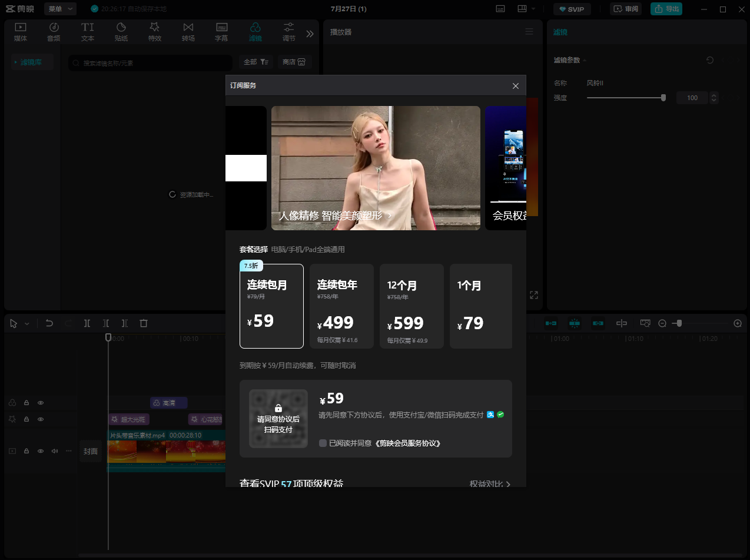750x560 pixels.
Task: Switch to the 贴纸 stickers tab
Action: coord(121,32)
